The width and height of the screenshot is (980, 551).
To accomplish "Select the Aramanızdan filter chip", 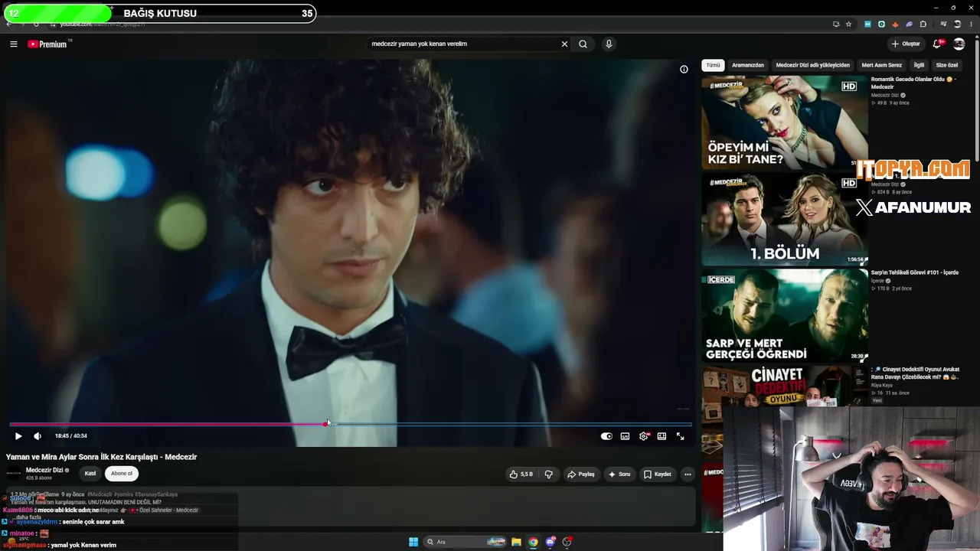I will pyautogui.click(x=748, y=65).
